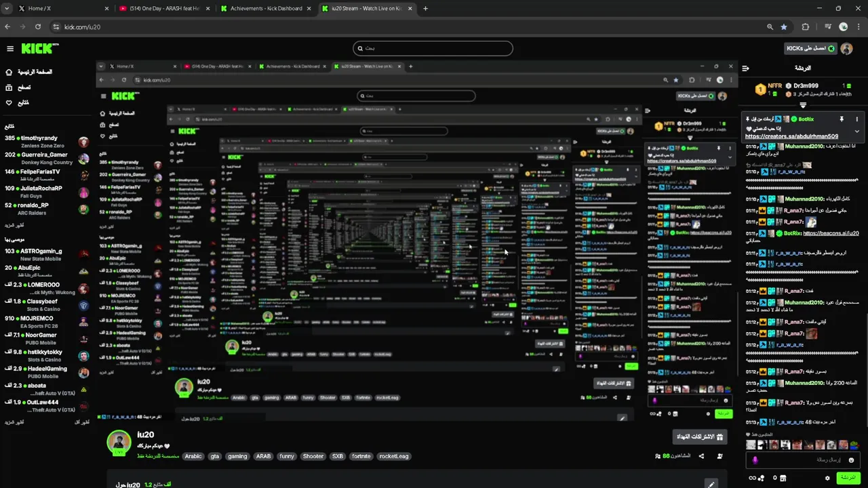Open ronaldo_RP channel in sidebar

click(46, 209)
